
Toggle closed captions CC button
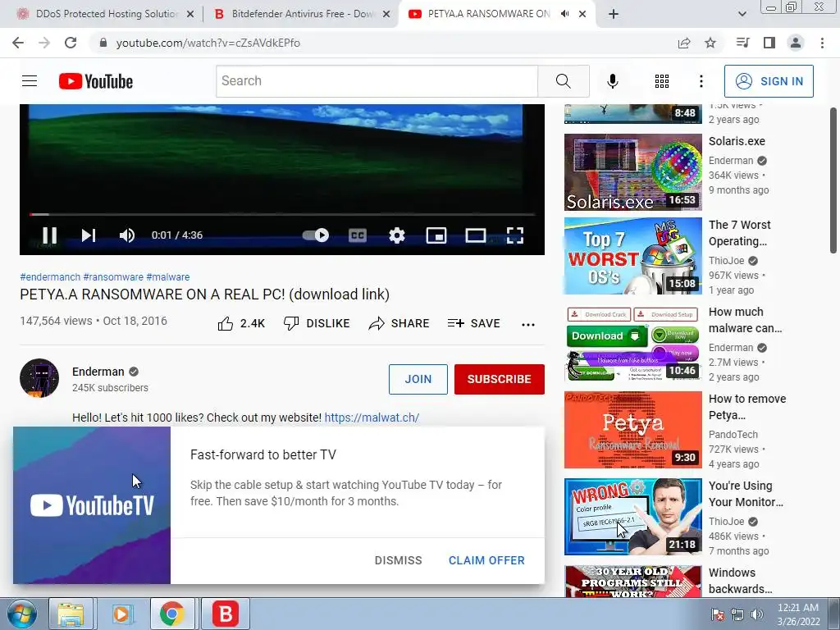358,235
